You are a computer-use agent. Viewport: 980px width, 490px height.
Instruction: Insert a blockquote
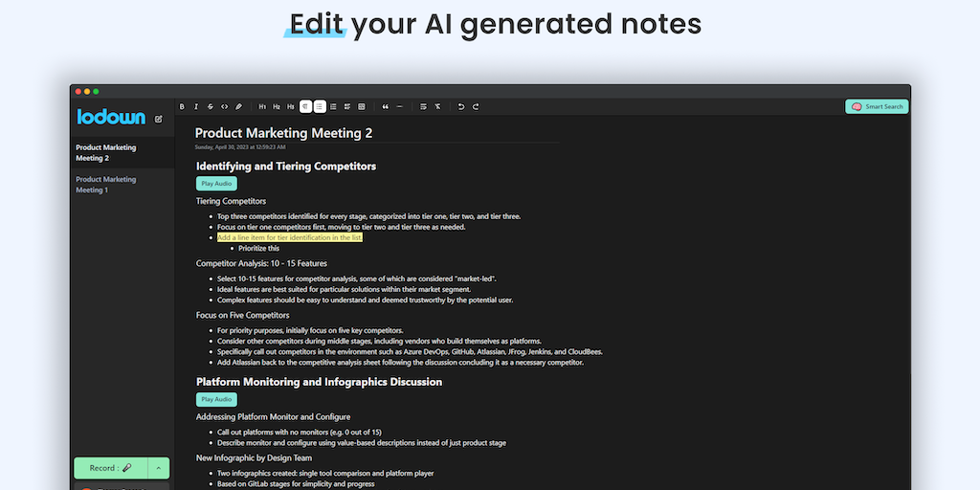(x=386, y=107)
